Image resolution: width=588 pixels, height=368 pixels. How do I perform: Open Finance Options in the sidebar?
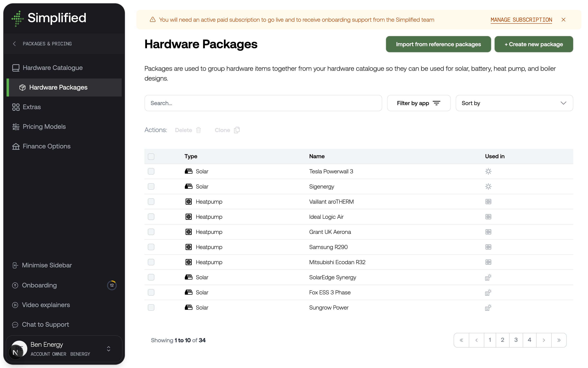click(x=64, y=146)
